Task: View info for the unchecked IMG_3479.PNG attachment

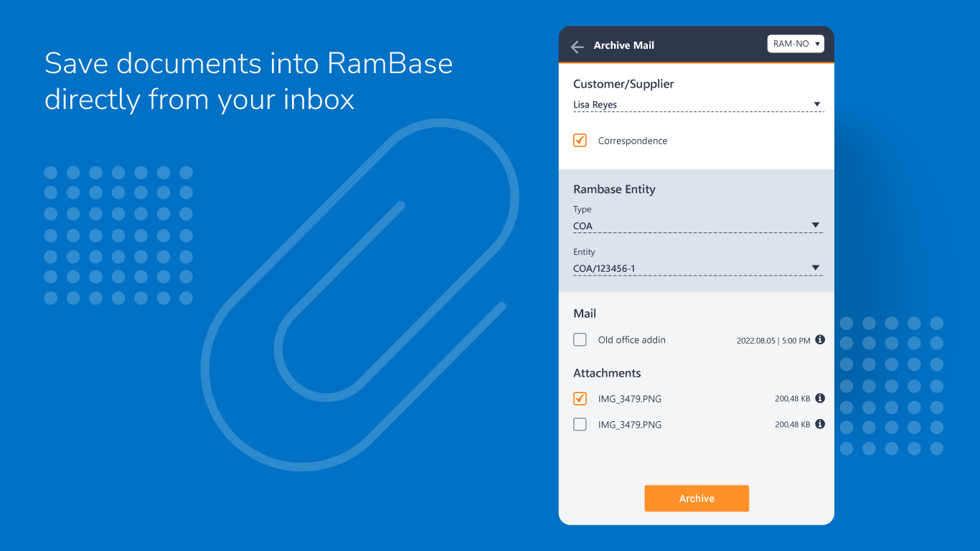Action: (x=820, y=424)
